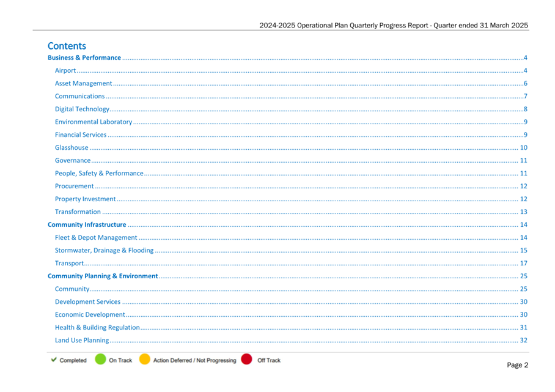Jump to the Transformation section
The width and height of the screenshot is (555, 392).
point(291,212)
